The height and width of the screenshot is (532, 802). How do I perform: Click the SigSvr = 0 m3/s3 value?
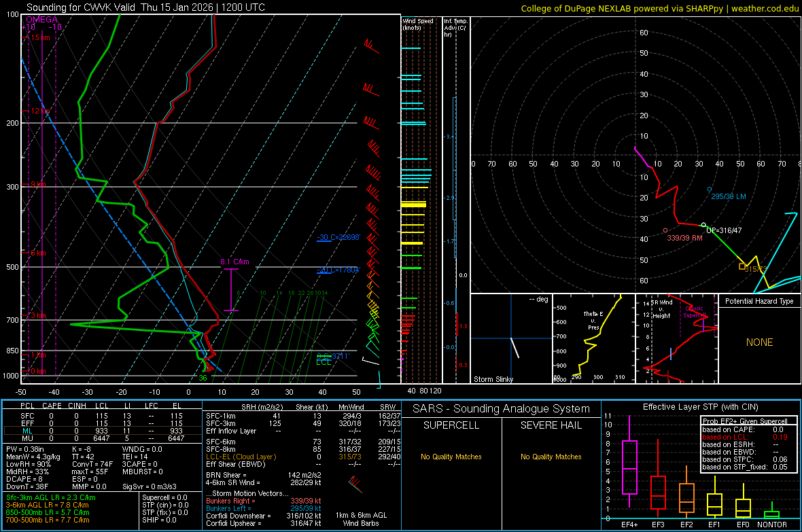pyautogui.click(x=150, y=486)
